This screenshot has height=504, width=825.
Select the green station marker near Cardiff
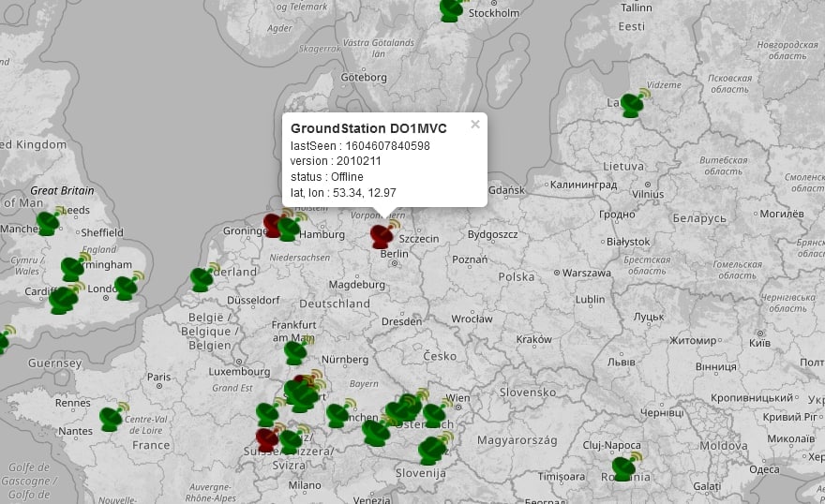pos(63,301)
